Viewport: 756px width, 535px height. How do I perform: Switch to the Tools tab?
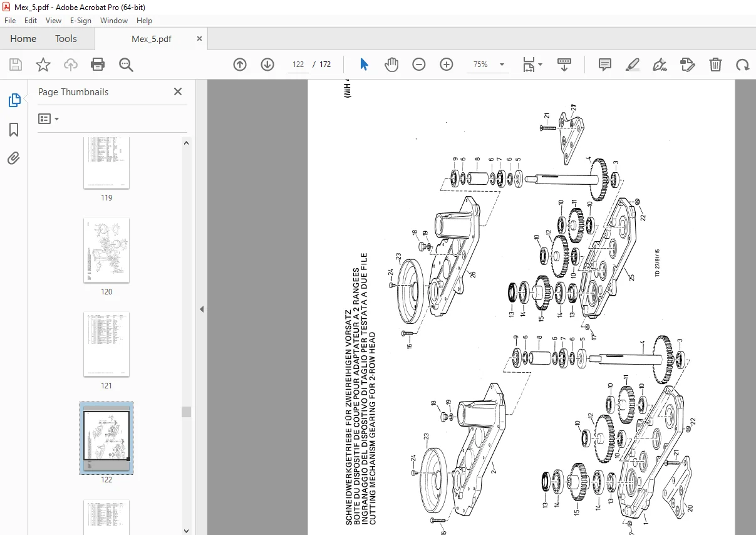[66, 38]
